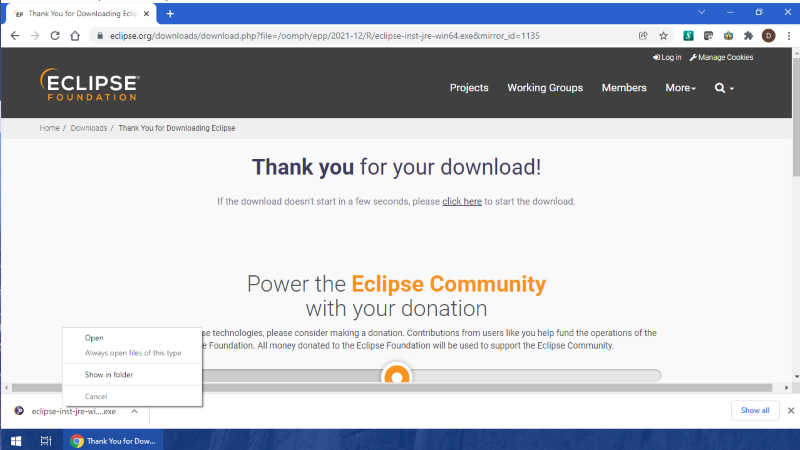The width and height of the screenshot is (800, 450).
Task: Click the Chrome taskbar button
Action: pyautogui.click(x=113, y=441)
